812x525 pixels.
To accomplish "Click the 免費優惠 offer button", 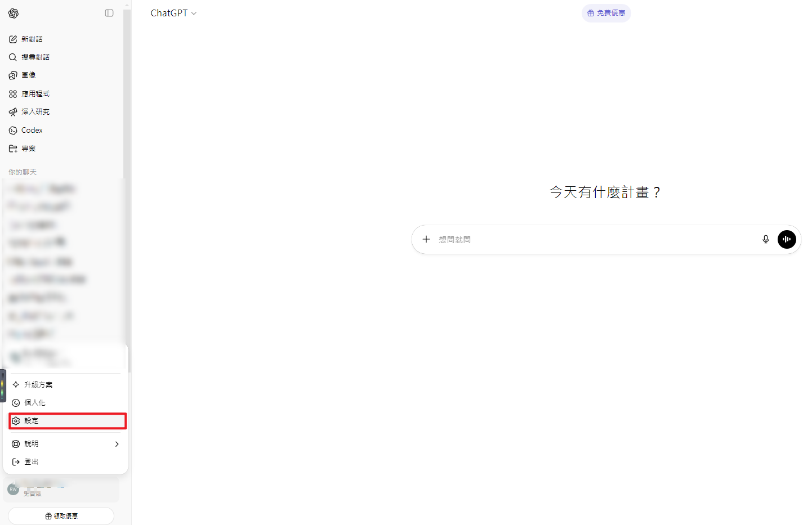I will click(606, 13).
